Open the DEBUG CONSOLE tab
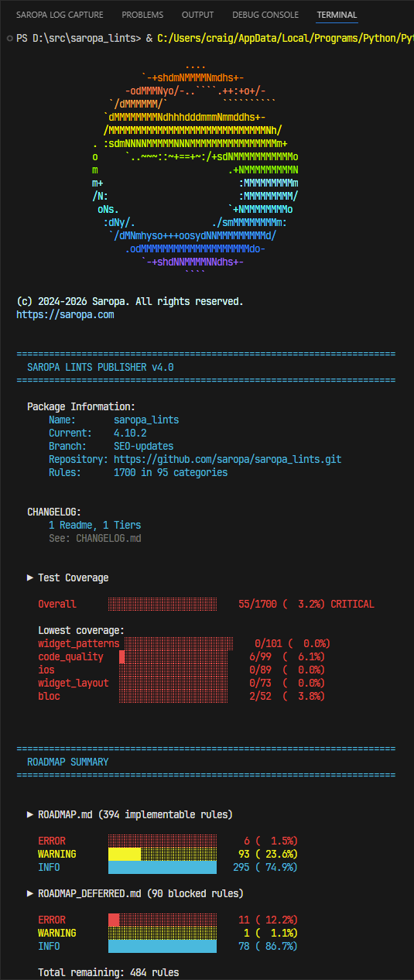This screenshot has width=414, height=980. tap(265, 15)
